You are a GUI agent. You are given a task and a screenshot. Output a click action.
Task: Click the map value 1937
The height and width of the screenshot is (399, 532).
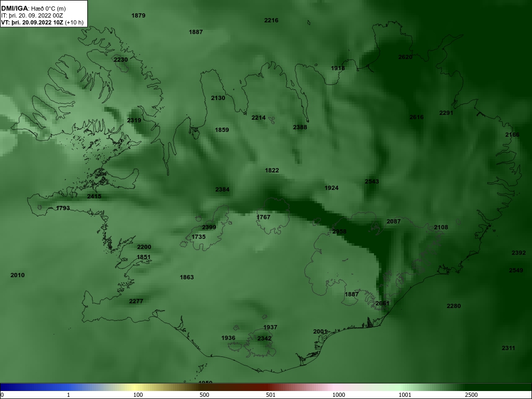click(270, 327)
